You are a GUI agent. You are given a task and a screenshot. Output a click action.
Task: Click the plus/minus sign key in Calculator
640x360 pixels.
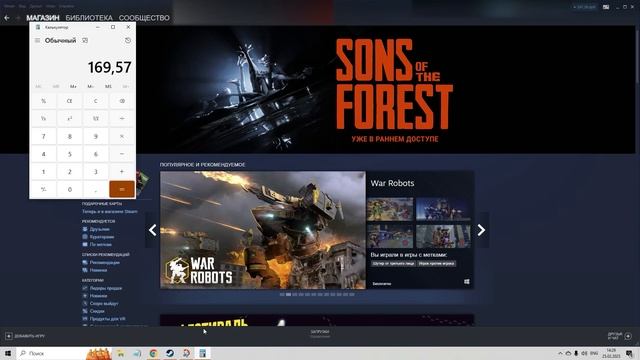click(43, 189)
